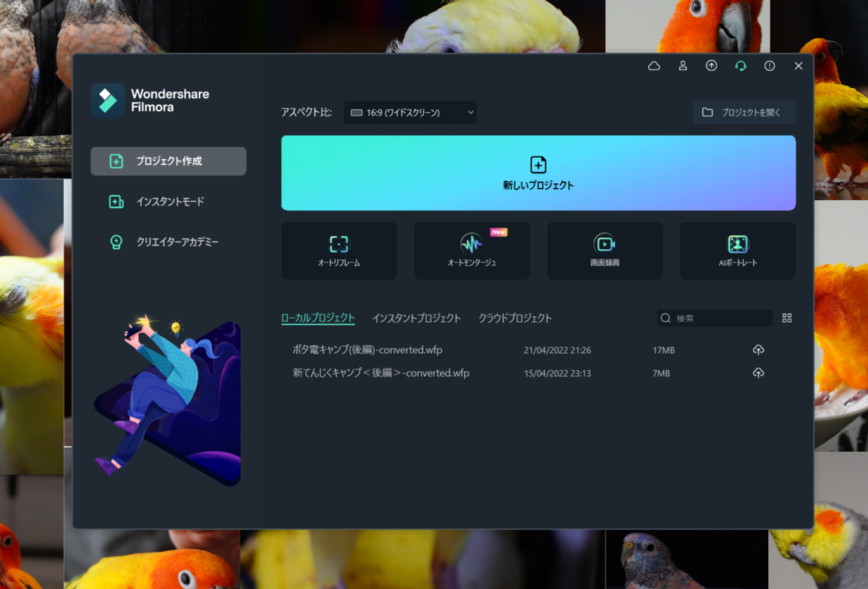Open クリエイターアカデミー from the sidebar
The height and width of the screenshot is (589, 868).
coord(169,242)
